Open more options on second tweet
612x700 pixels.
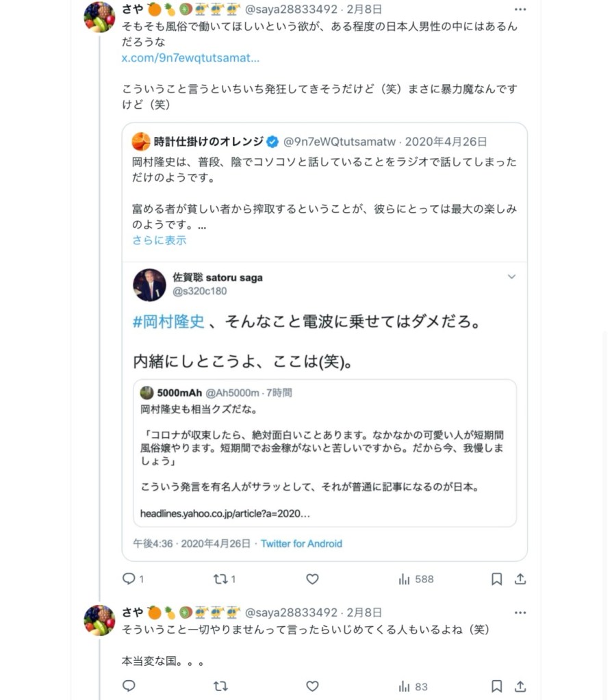520,612
